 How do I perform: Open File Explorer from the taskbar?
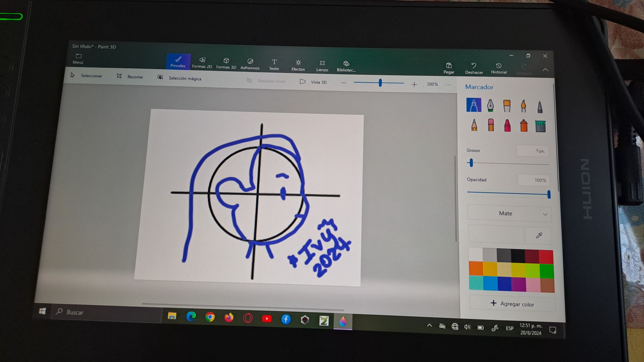[172, 316]
